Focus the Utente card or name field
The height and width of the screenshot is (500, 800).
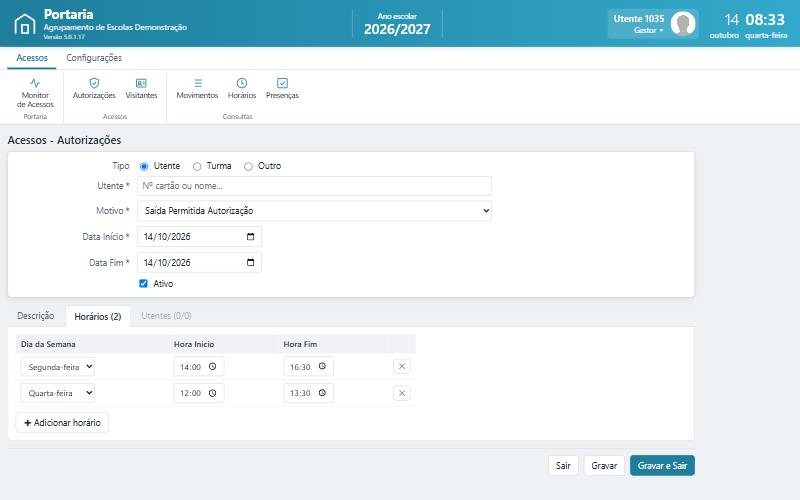[x=314, y=186]
